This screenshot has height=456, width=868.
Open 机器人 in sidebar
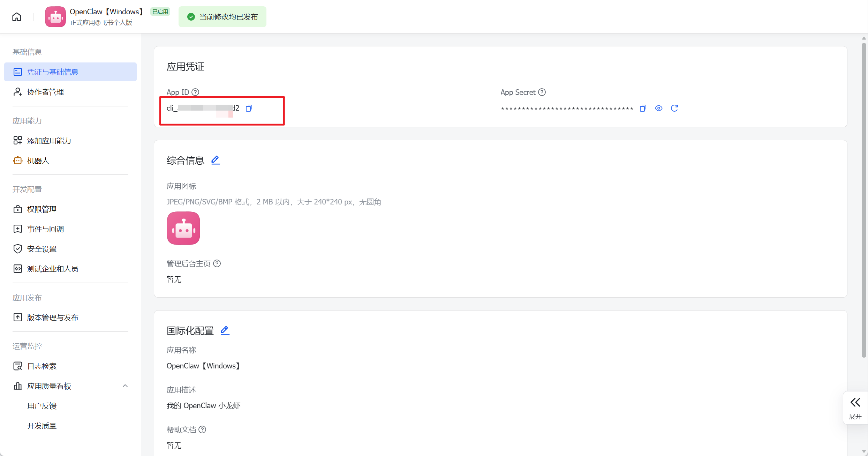coord(38,160)
